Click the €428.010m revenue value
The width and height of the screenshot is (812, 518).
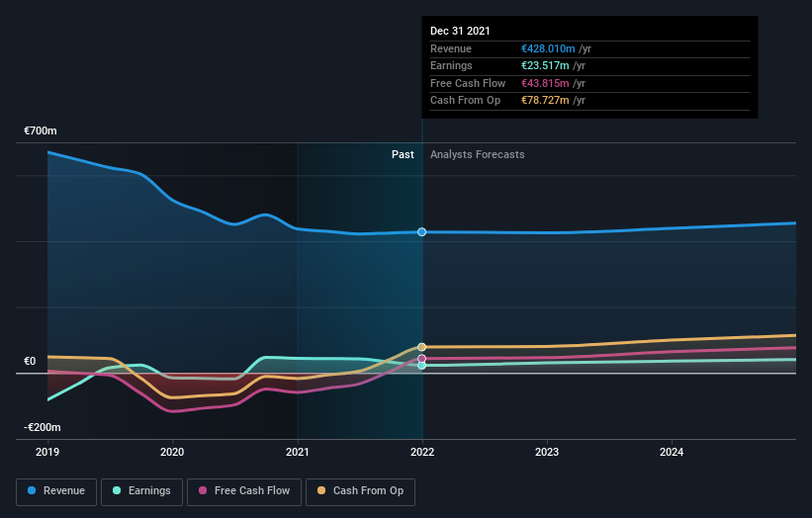(548, 48)
